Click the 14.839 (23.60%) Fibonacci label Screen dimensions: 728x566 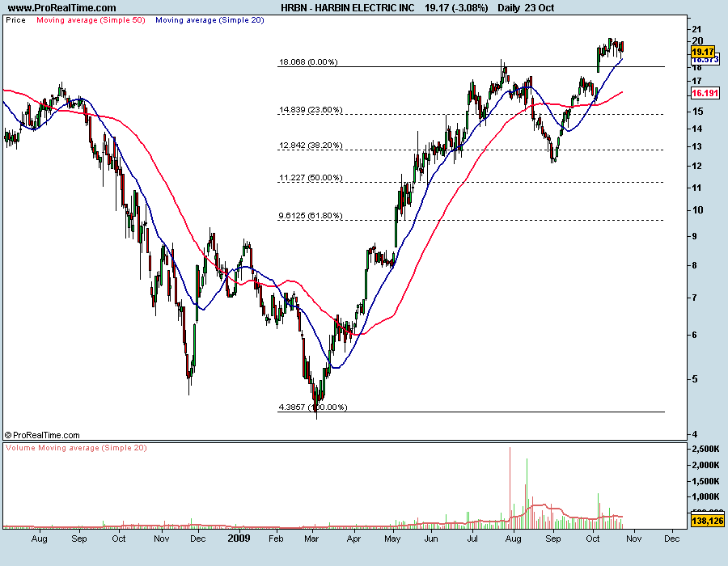[x=311, y=109]
